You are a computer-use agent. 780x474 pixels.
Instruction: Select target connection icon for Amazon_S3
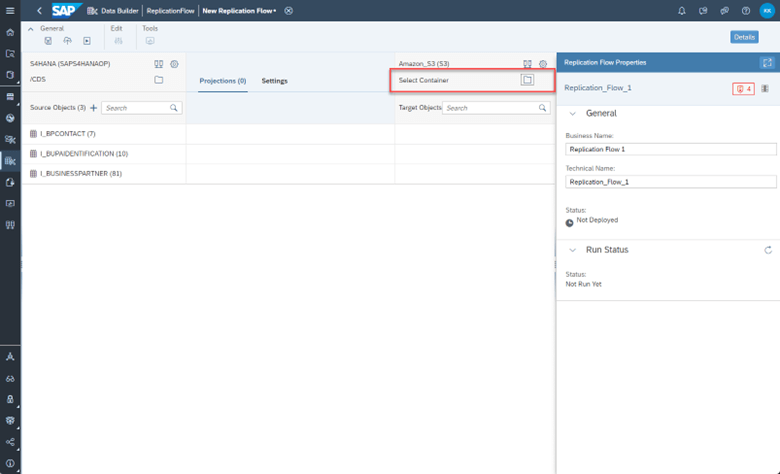(x=527, y=64)
